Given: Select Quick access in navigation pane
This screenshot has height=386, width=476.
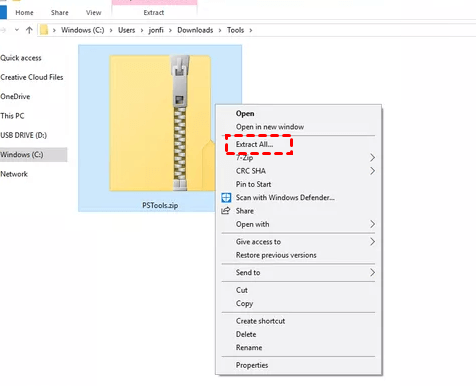Looking at the screenshot, I should (21, 58).
